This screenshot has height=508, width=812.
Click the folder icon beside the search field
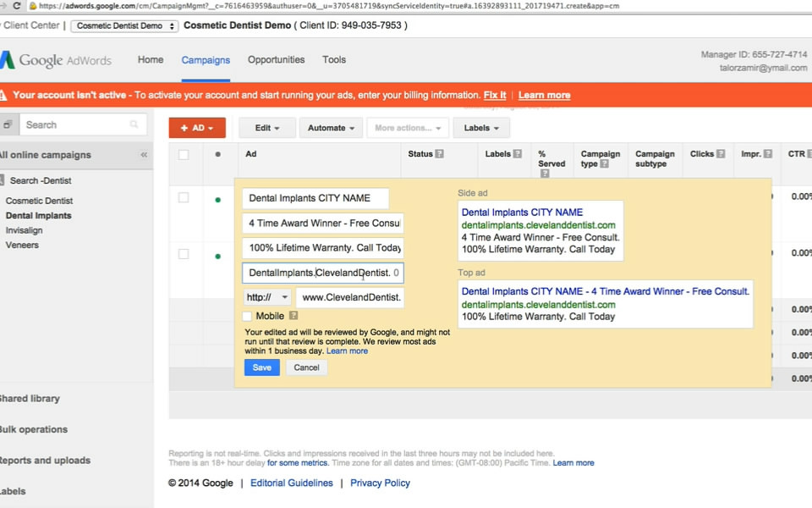[x=8, y=124]
